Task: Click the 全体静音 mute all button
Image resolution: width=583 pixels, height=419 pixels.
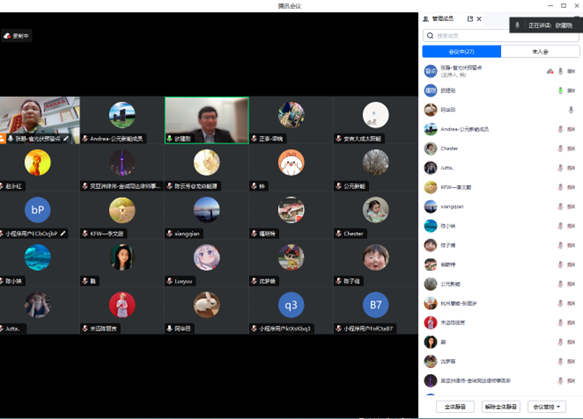Action: (x=455, y=407)
